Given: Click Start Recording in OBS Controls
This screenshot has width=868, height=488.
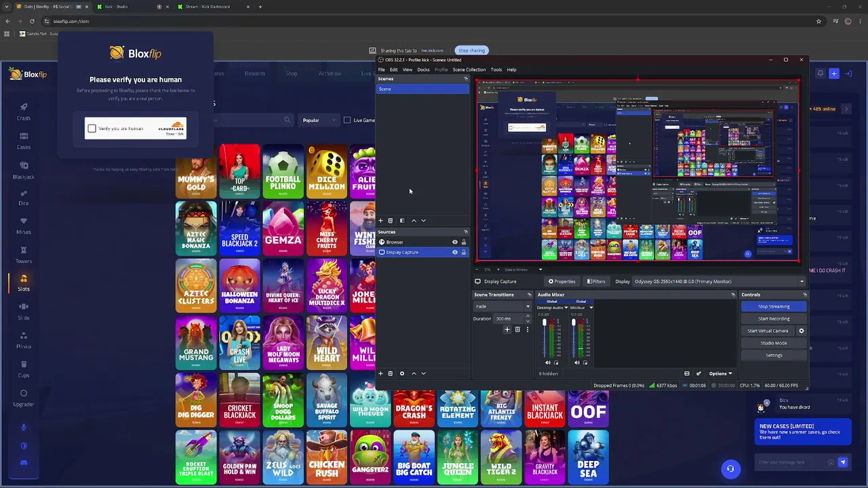Looking at the screenshot, I should point(774,319).
